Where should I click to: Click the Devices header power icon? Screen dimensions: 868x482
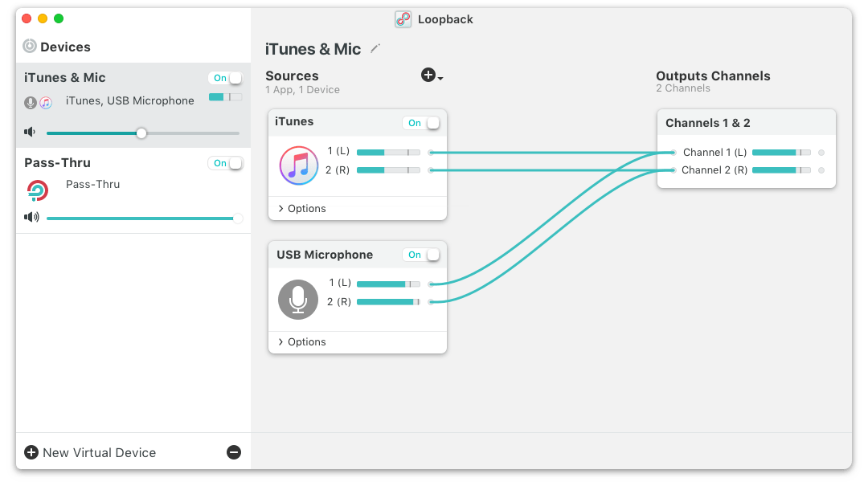point(30,46)
